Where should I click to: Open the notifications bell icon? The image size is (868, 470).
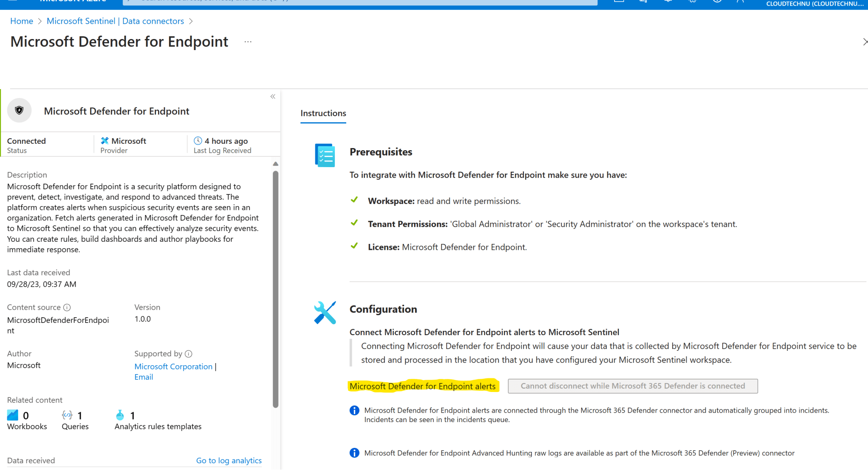[668, 2]
